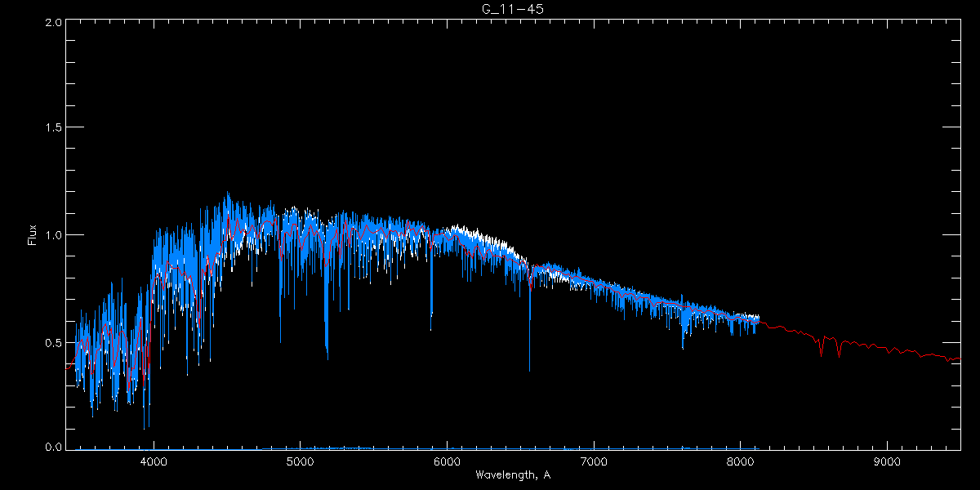Click the Flux y-axis label
Image resolution: width=980 pixels, height=490 pixels.
click(33, 234)
